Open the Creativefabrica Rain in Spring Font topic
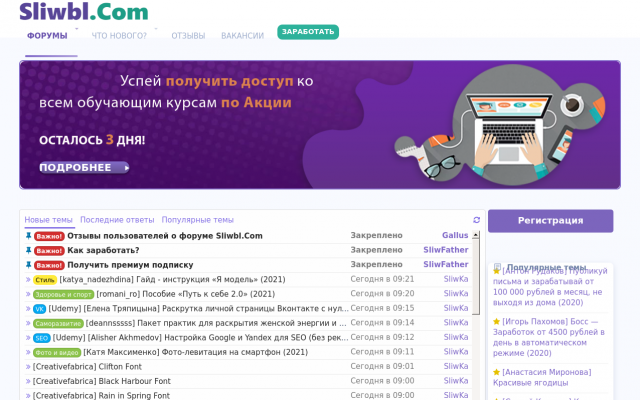640x400 pixels. (x=101, y=396)
